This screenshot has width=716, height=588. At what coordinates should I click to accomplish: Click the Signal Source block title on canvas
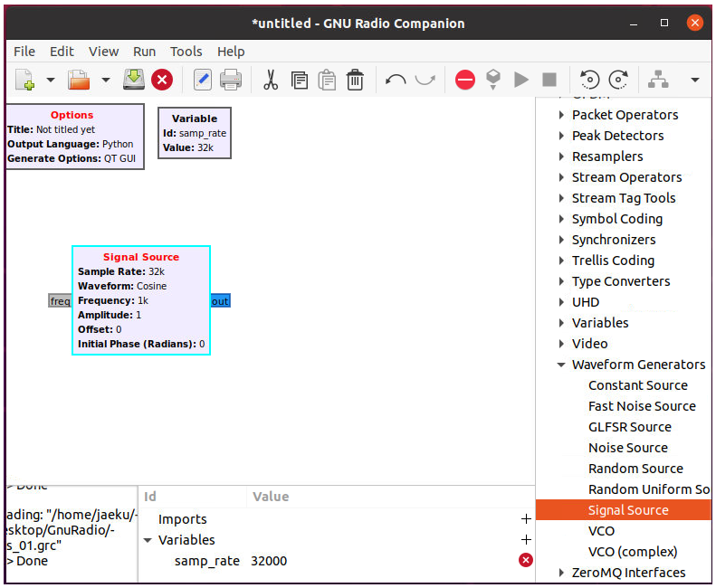[141, 257]
